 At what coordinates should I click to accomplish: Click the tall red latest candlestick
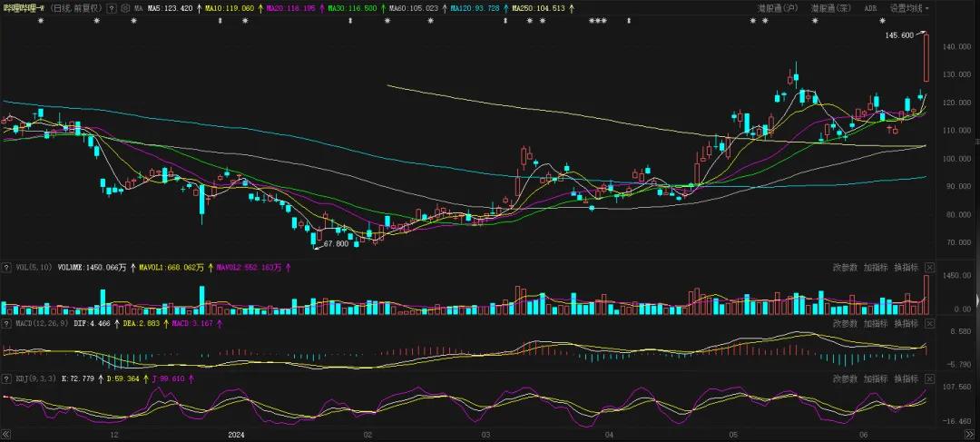926,57
